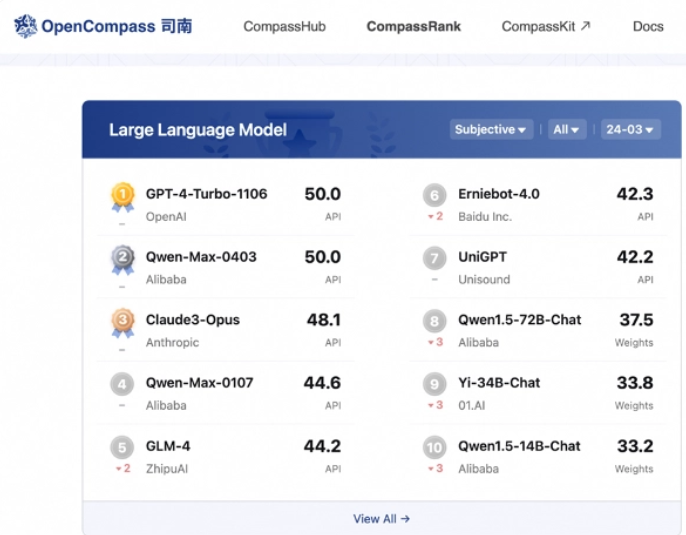686x535 pixels.
Task: Click the gold rank 1 medal icon
Action: click(x=122, y=197)
